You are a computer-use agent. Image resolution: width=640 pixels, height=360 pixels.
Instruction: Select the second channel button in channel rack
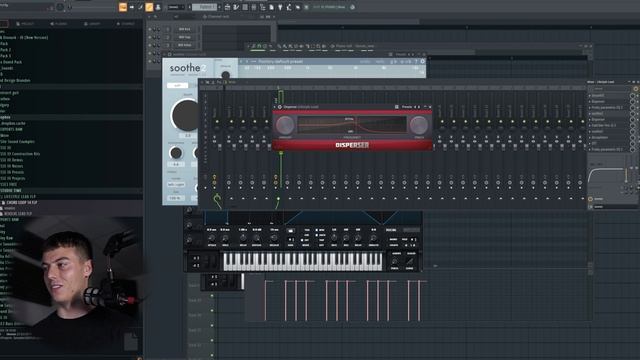[184, 37]
